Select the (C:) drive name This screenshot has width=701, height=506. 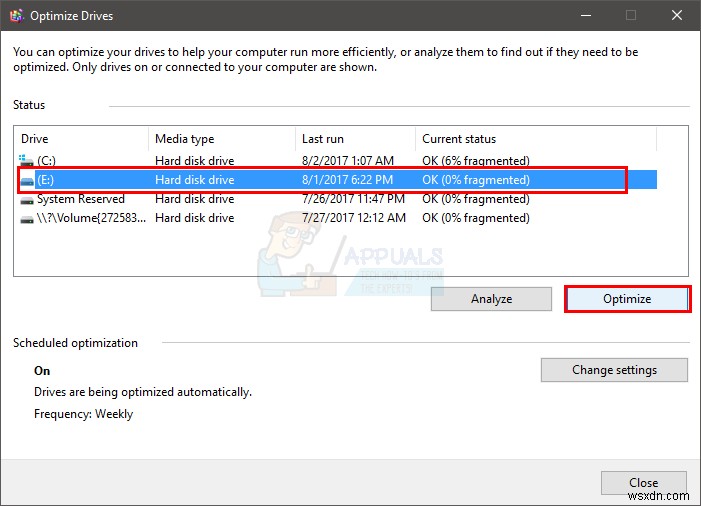46,160
